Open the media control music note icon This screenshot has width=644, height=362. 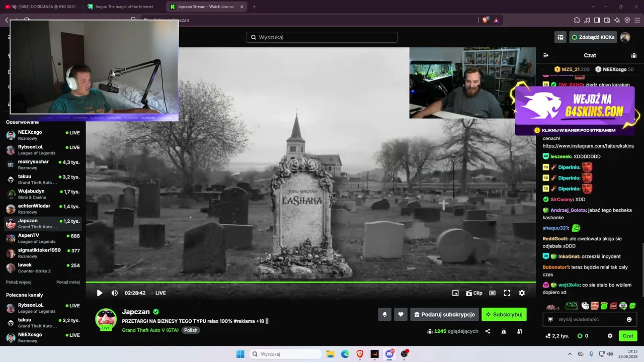pyautogui.click(x=587, y=20)
